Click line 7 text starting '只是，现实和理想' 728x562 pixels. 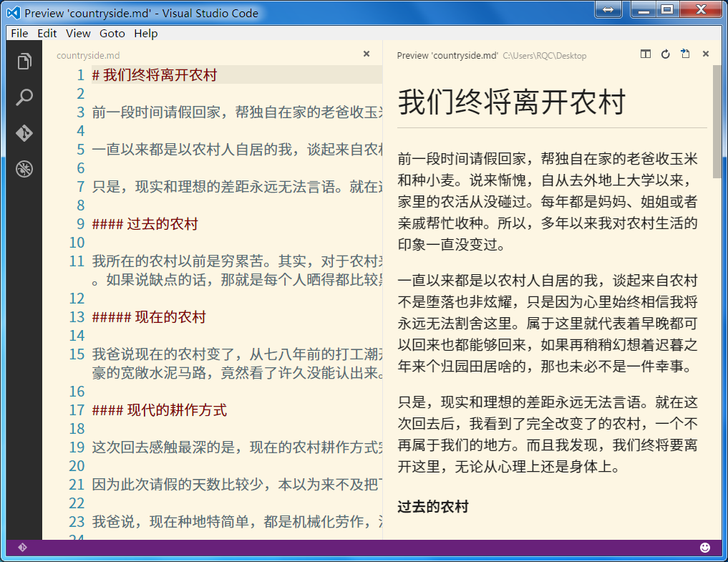pos(237,187)
